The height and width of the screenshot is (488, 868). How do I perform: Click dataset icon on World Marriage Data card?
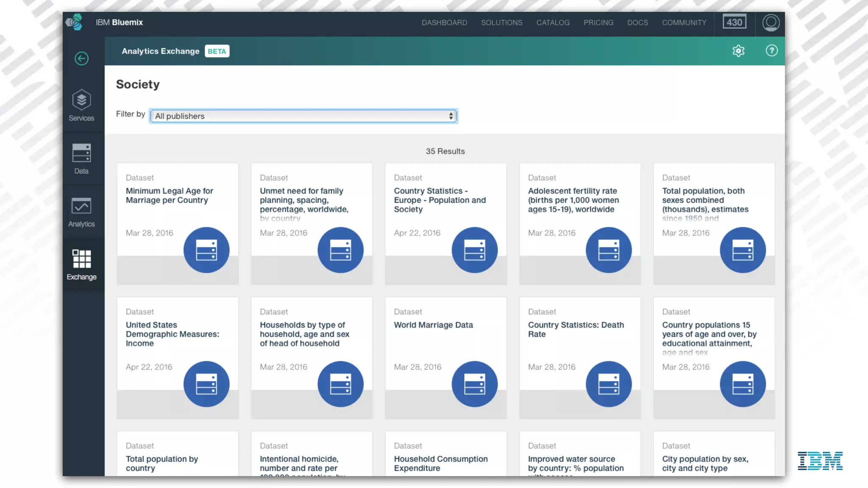(474, 384)
